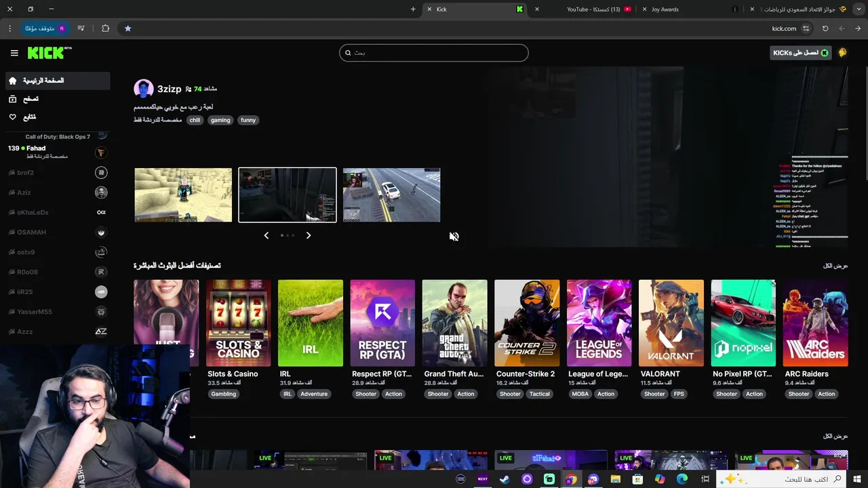Select the gaming tag

[220, 120]
